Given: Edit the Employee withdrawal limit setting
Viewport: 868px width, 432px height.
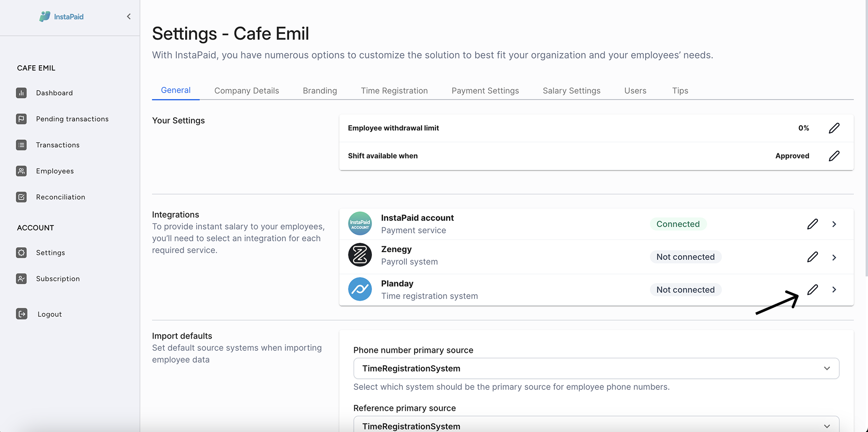Looking at the screenshot, I should click(834, 128).
